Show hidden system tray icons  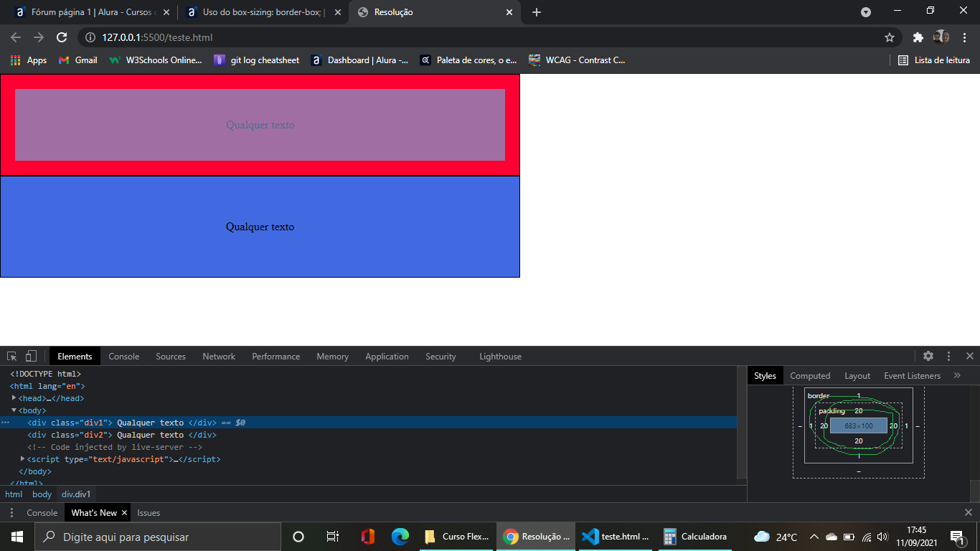(x=814, y=537)
